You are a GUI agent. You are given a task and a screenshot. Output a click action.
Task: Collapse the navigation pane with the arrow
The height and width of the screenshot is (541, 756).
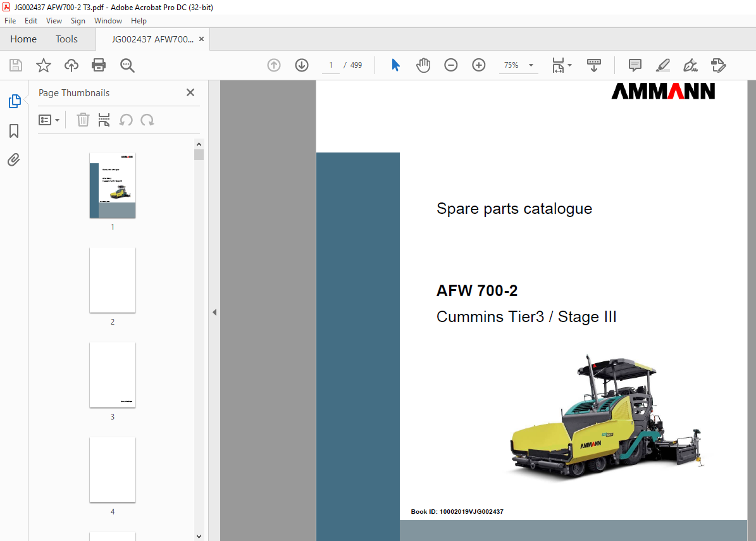coord(214,313)
